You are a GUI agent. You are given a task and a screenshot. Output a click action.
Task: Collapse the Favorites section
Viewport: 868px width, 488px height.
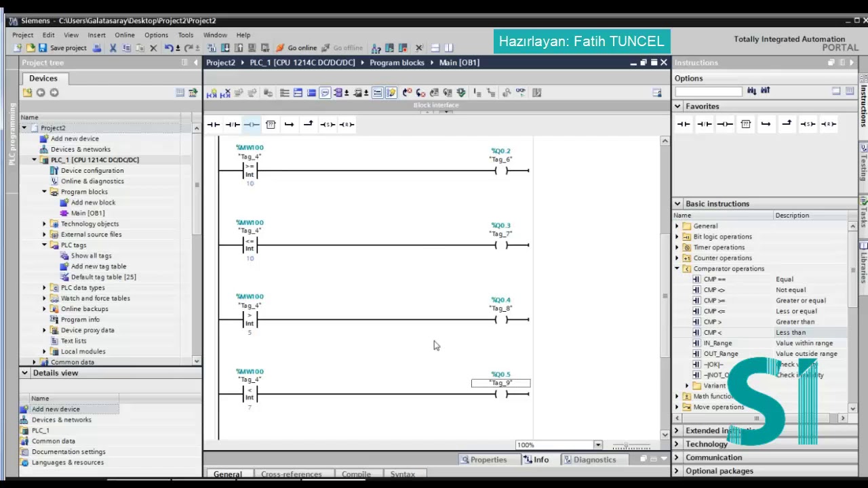677,106
